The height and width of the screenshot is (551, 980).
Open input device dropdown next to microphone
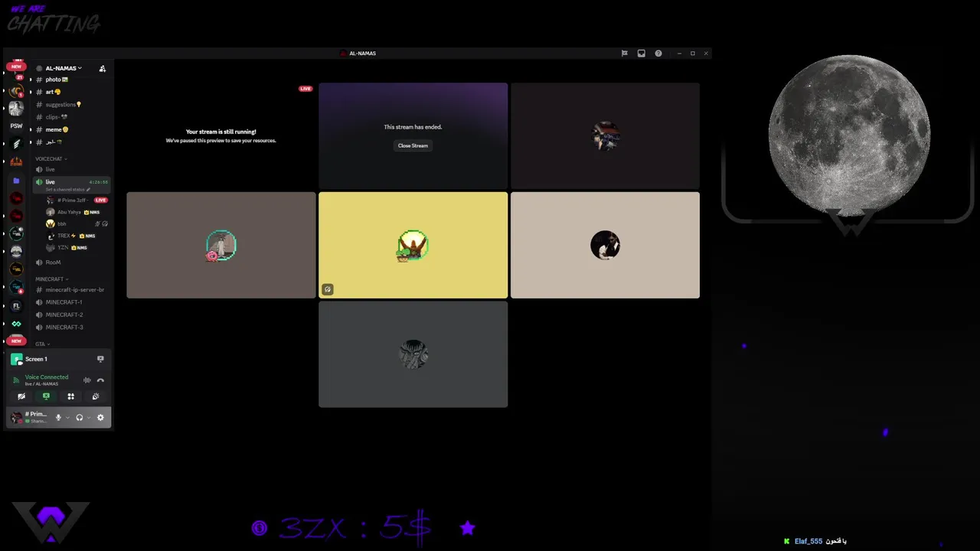[x=67, y=418]
